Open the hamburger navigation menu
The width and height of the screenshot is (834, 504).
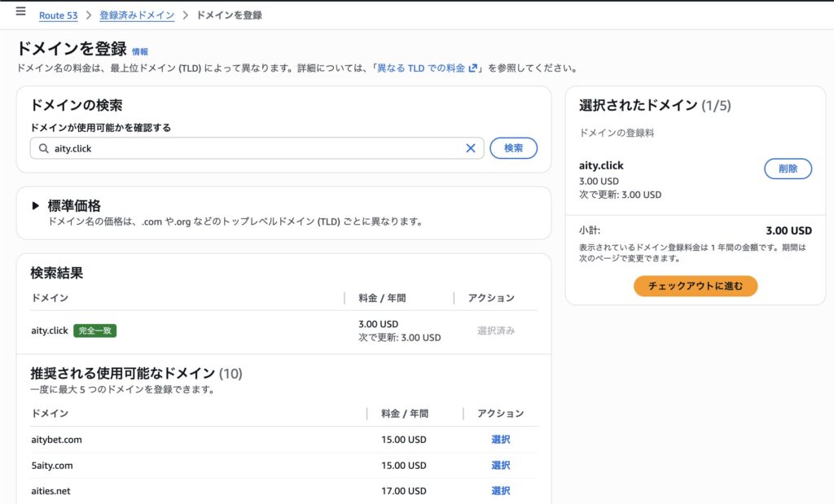click(x=20, y=11)
